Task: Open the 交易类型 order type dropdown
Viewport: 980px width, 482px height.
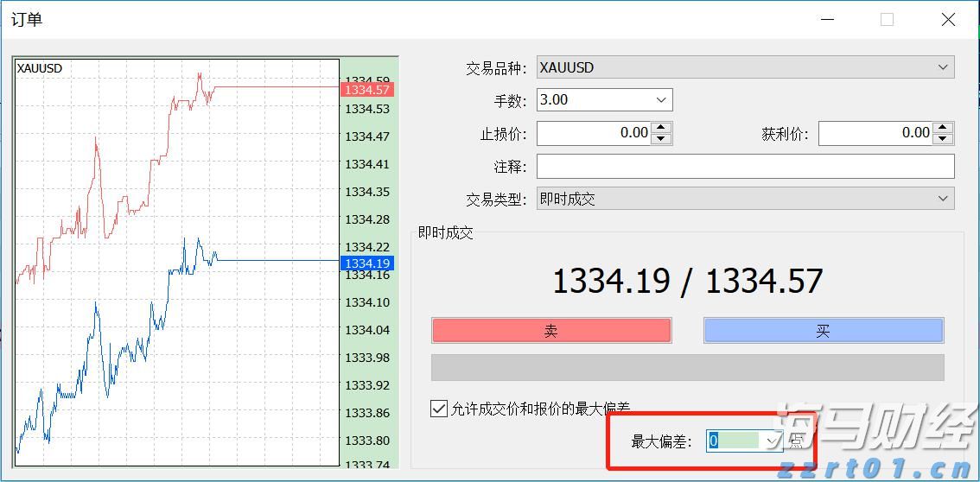Action: (x=943, y=199)
